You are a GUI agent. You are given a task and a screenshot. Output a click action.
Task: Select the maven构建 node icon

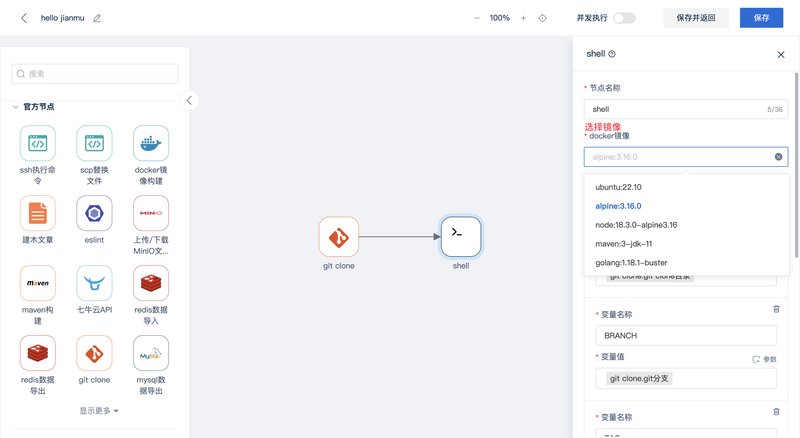coord(38,283)
